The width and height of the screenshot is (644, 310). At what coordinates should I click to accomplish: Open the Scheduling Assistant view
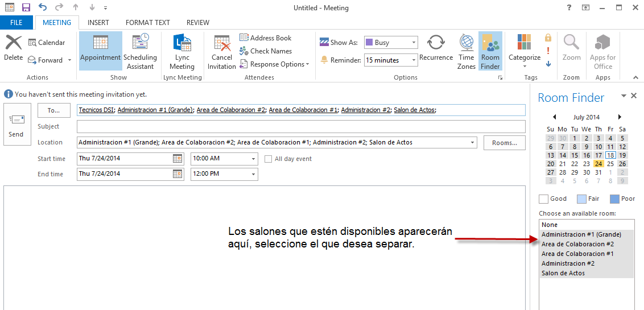click(x=140, y=51)
